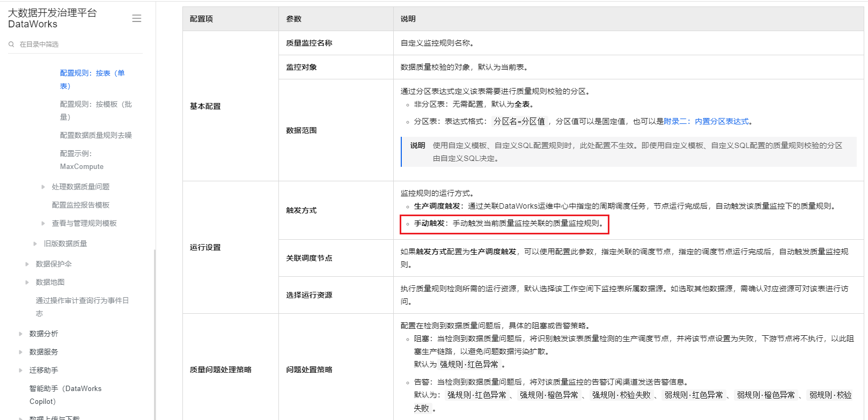Screen dimensions: 868x420
Task: Open 数据服务 entry
Action: pyautogui.click(x=43, y=352)
